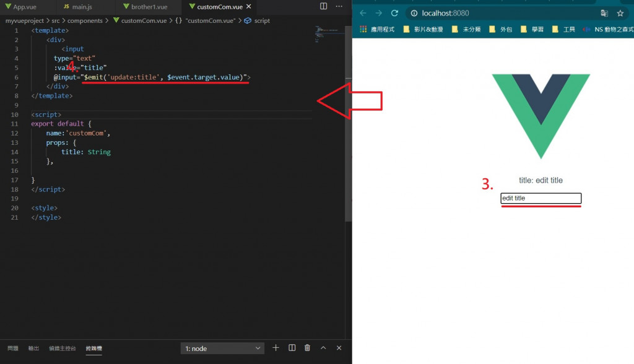The image size is (634, 364).
Task: View site information icon in address bar
Action: [414, 14]
